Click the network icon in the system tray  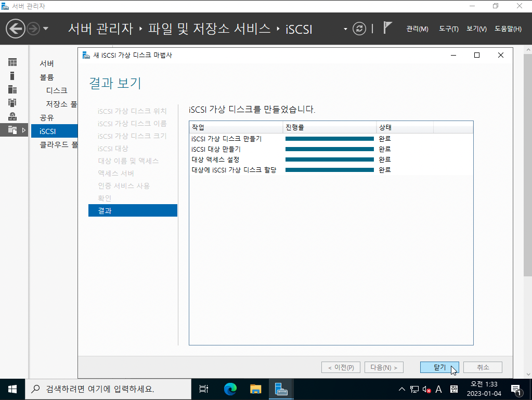pyautogui.click(x=414, y=389)
